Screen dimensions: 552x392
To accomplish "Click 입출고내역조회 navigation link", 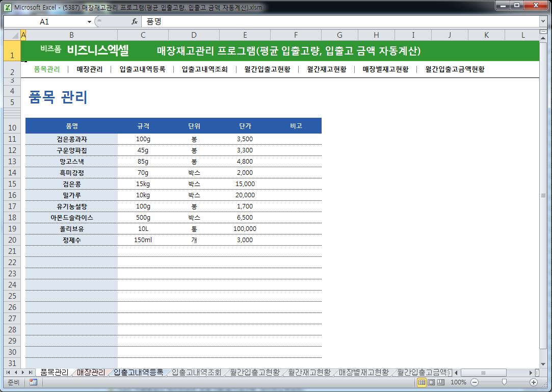I will (x=204, y=69).
